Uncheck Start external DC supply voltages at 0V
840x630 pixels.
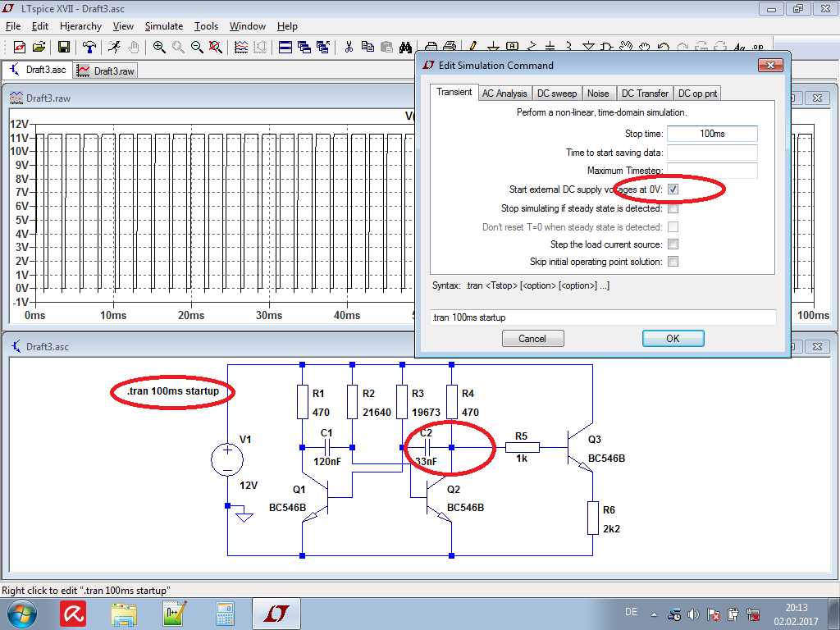coord(673,189)
